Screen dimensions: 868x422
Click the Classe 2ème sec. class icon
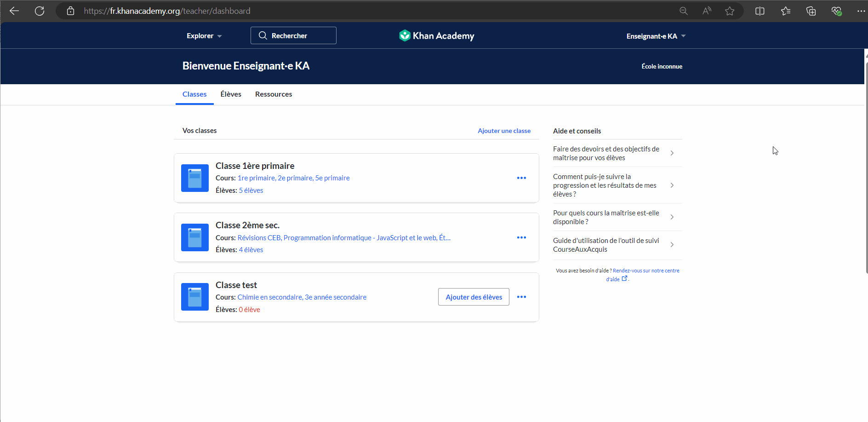pos(195,237)
